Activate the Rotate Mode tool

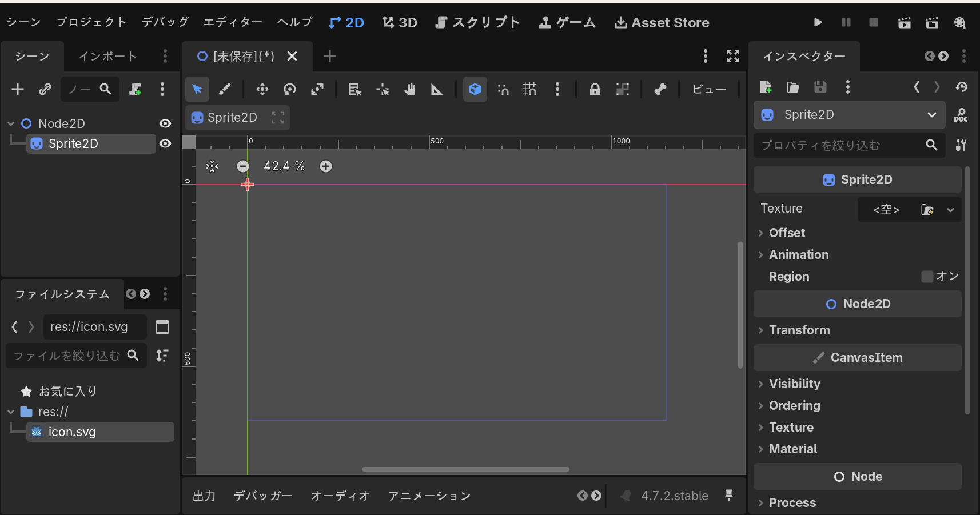pyautogui.click(x=290, y=89)
